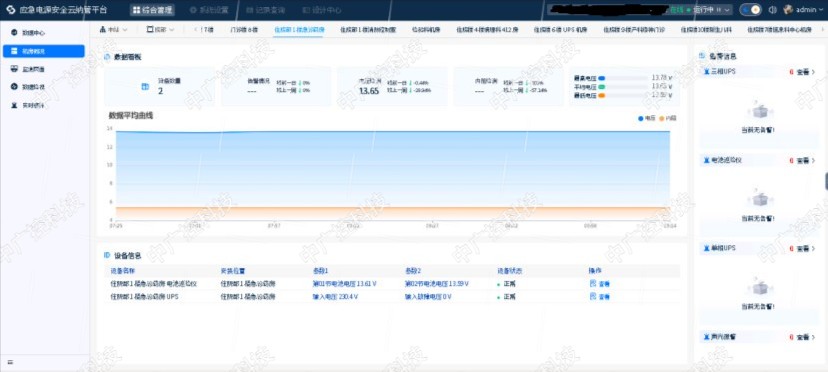Open the square-icon dropdown next to site selector
Screen dimensions: 828x372
point(160,30)
